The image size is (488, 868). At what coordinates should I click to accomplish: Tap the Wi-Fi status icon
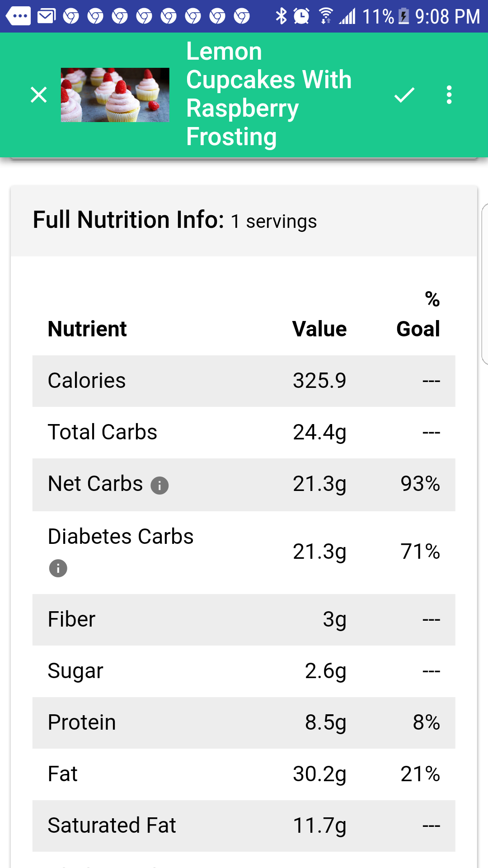click(325, 16)
